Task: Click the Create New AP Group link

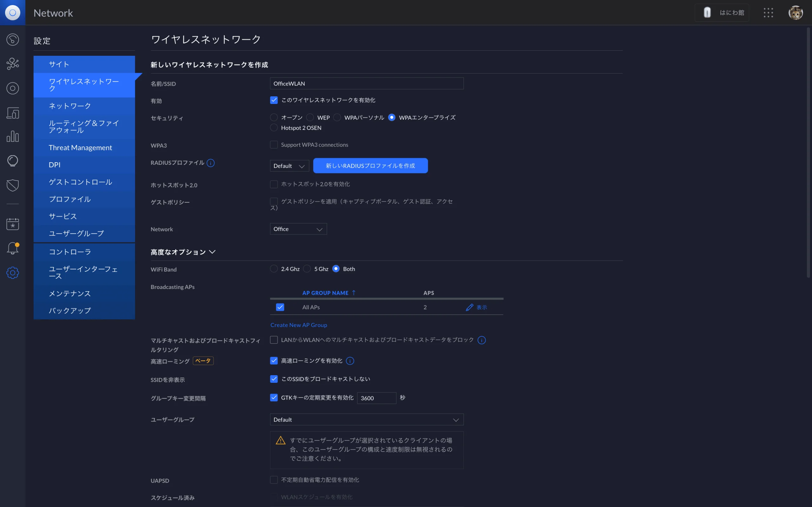Action: click(298, 325)
